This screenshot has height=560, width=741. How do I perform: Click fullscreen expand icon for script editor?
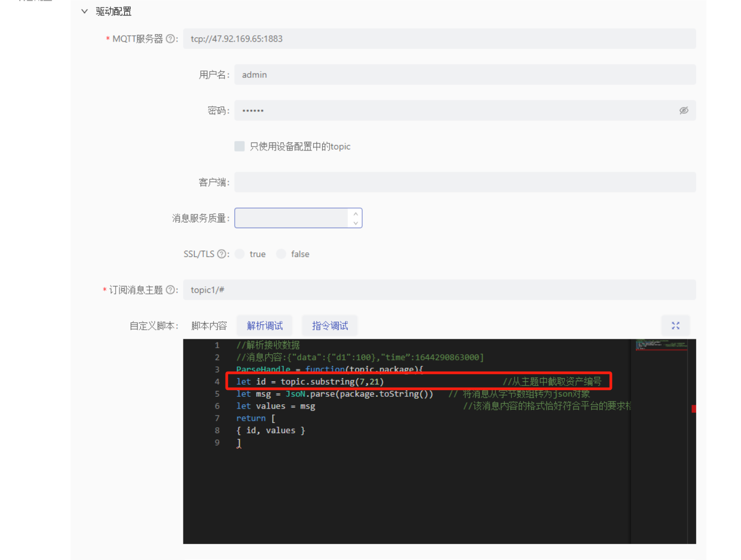(675, 325)
